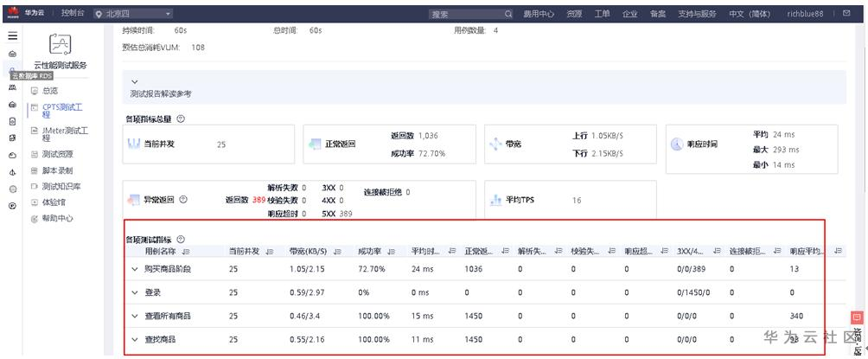Sort by the 响应超 column sort icon
The image size is (868, 359).
pos(664,252)
